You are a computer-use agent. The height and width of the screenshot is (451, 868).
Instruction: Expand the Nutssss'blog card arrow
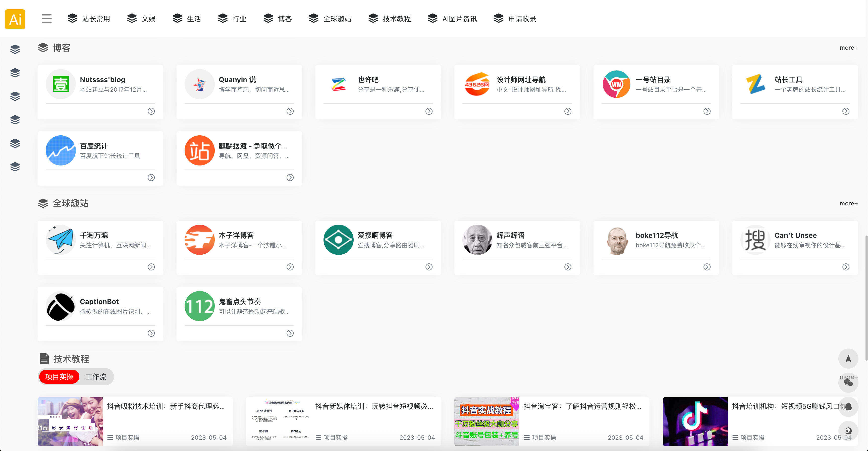point(151,111)
